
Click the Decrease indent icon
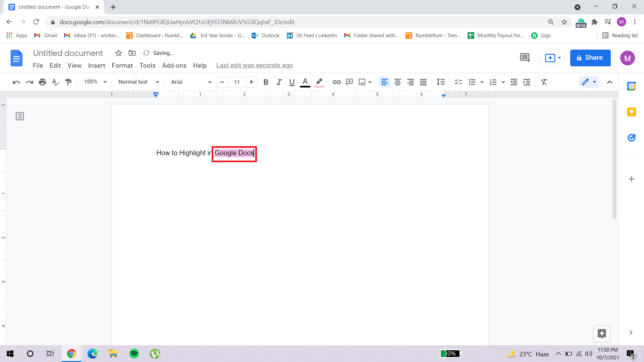tap(514, 82)
